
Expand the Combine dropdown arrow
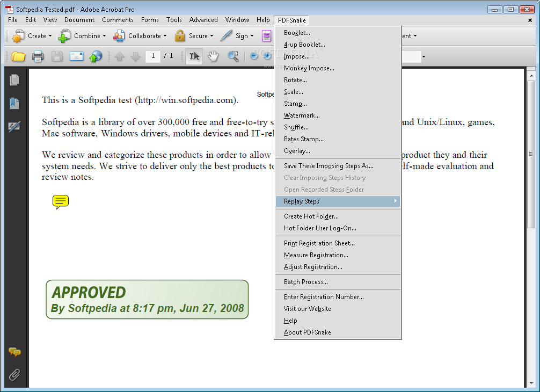tap(104, 36)
